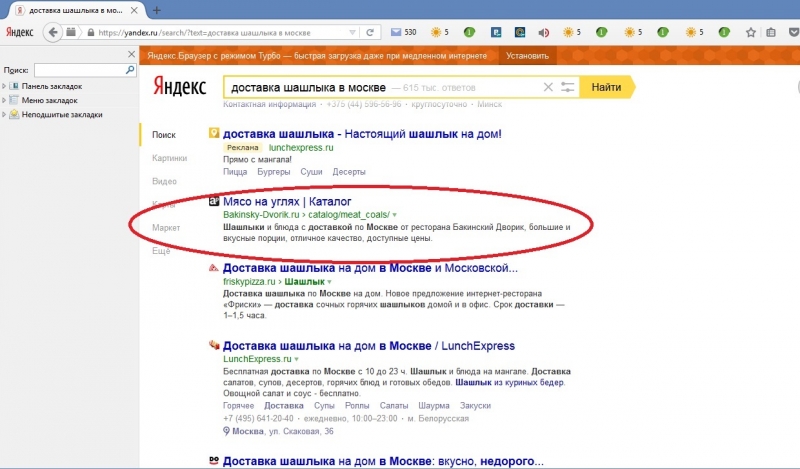
Task: Click the large Яндекс page logo
Action: tap(180, 87)
